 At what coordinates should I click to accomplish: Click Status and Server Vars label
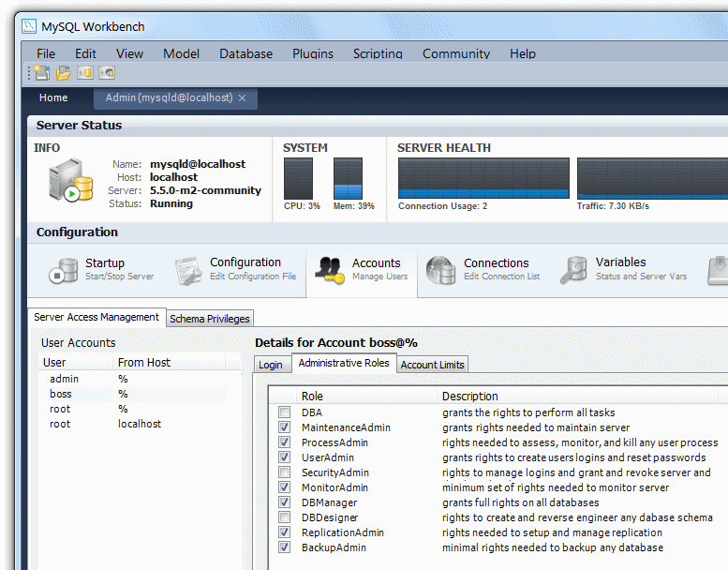tap(641, 277)
